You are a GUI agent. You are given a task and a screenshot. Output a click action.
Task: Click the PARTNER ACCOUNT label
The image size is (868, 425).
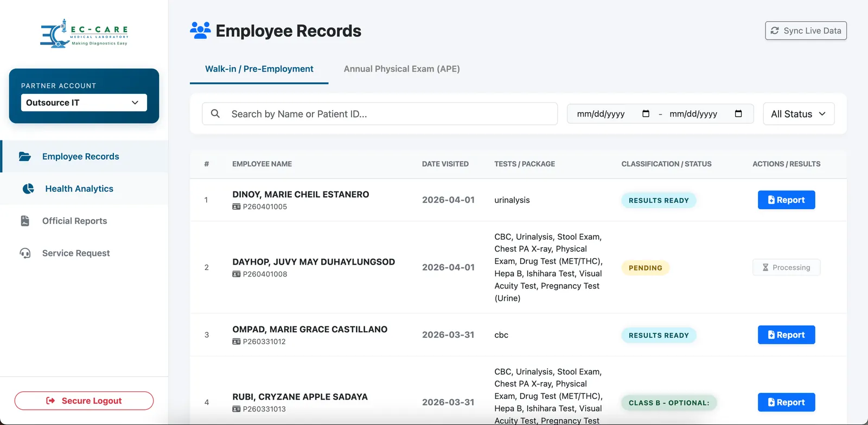coord(59,86)
